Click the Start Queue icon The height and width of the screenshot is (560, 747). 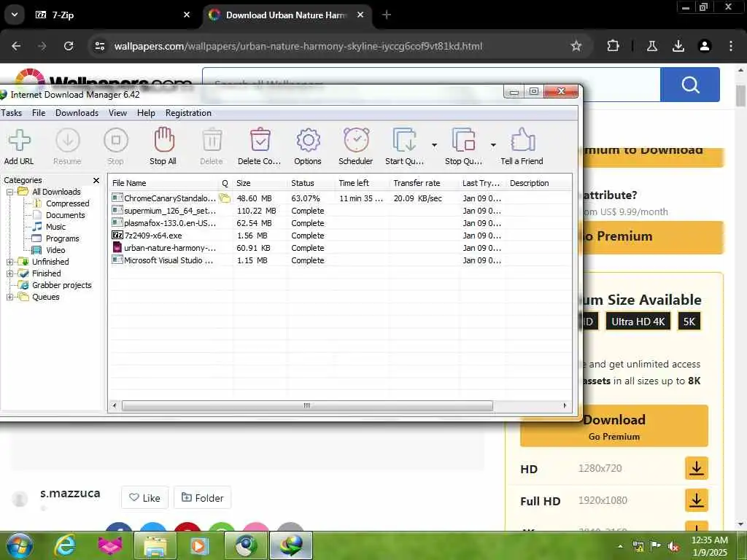pyautogui.click(x=405, y=140)
